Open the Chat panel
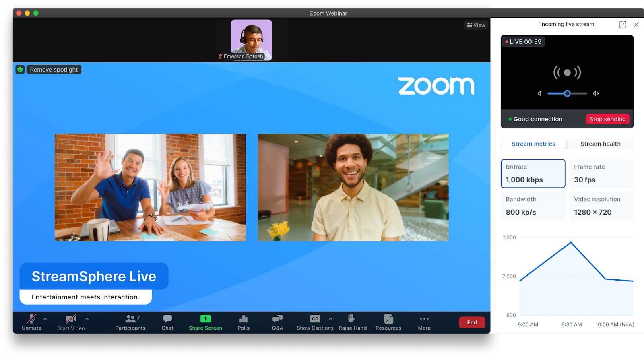Screen dimensions: 644x357 [x=167, y=322]
